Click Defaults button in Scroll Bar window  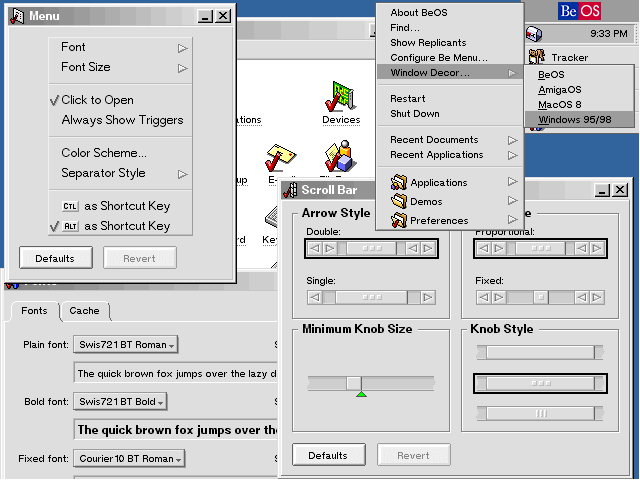click(x=327, y=456)
